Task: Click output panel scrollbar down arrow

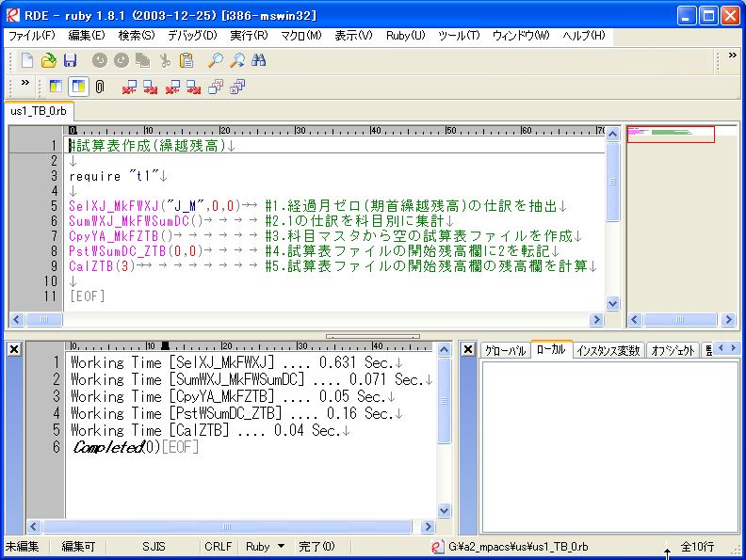Action: click(x=444, y=511)
